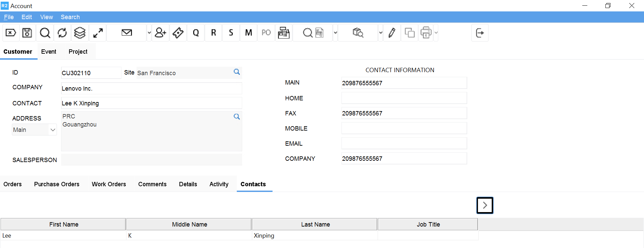Screen dimensions: 644x248
Task: Click the Save floppy disk icon
Action: click(27, 33)
